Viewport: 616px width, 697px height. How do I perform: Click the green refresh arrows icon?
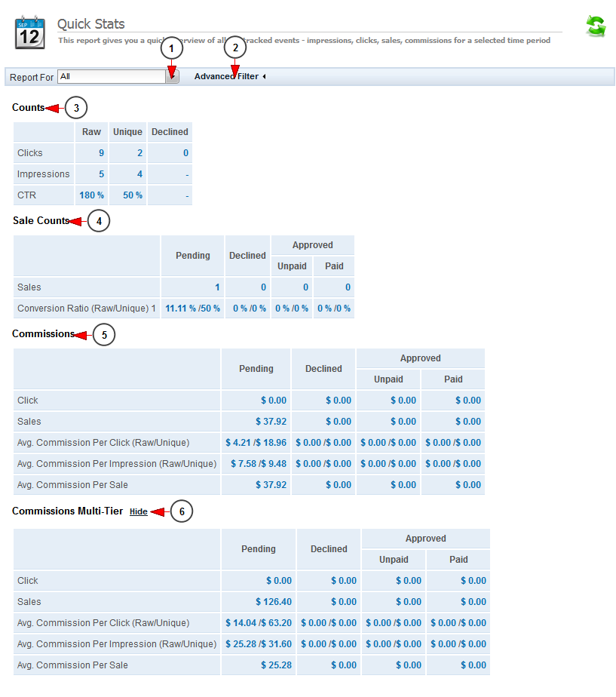(596, 26)
